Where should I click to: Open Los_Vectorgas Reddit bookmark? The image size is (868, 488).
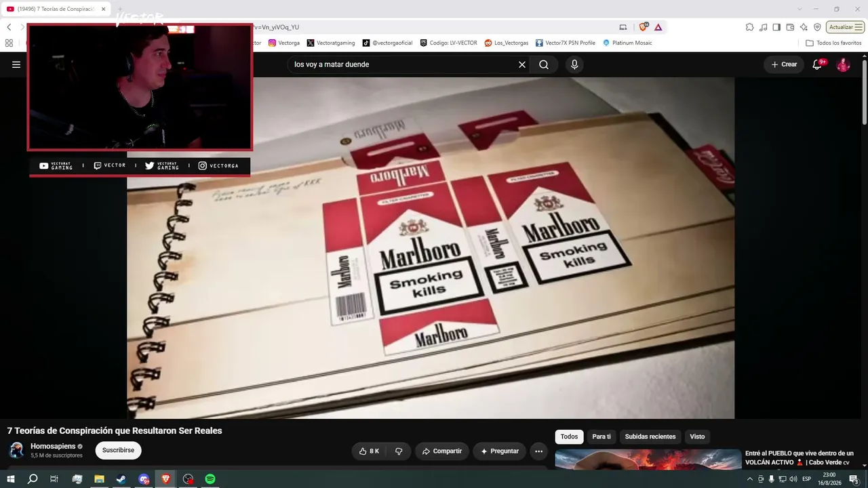coord(507,43)
